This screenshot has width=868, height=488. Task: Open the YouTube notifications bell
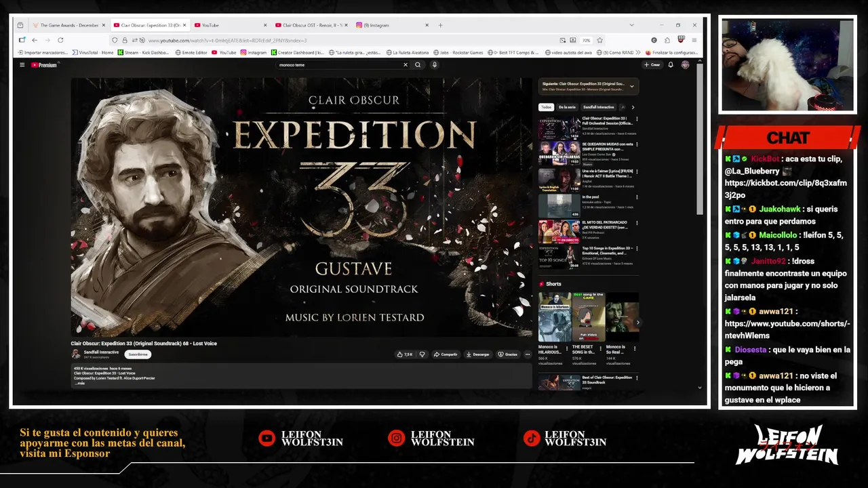point(671,65)
